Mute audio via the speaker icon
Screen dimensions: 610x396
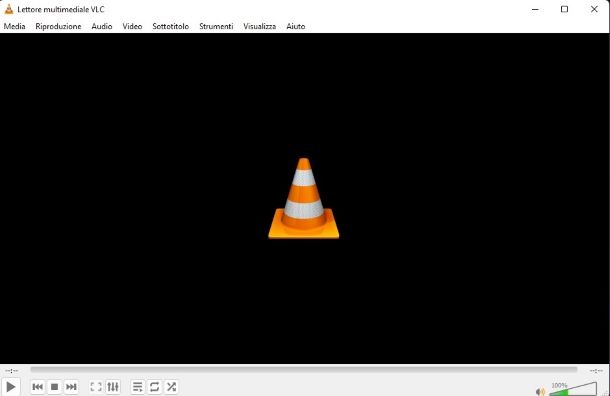pyautogui.click(x=540, y=391)
